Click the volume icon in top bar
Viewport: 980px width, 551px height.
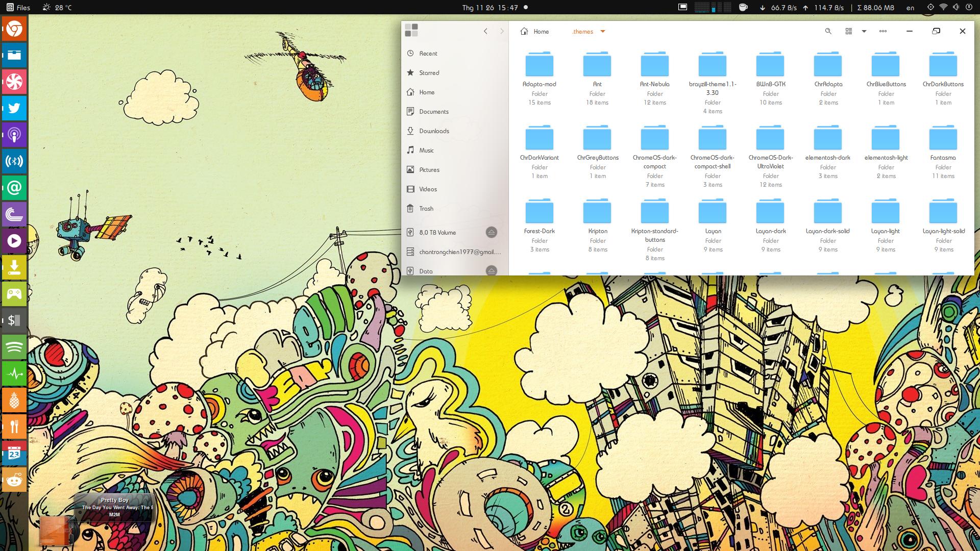(x=956, y=7)
